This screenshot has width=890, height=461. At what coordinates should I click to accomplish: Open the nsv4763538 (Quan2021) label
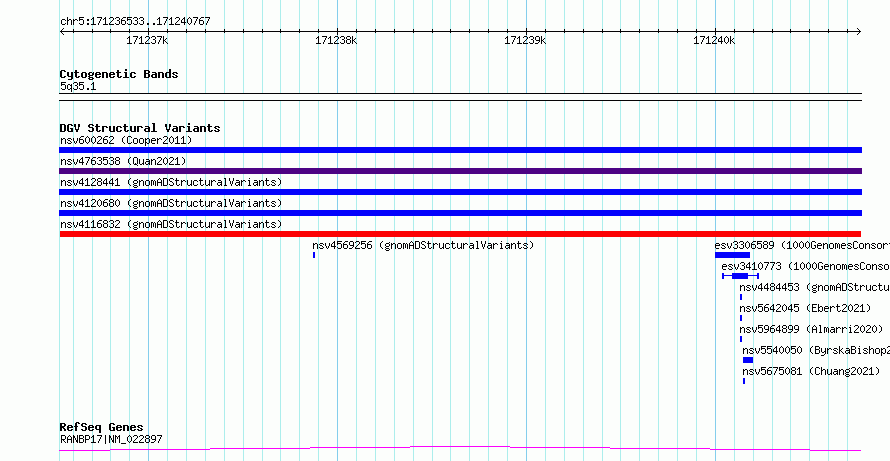click(123, 161)
